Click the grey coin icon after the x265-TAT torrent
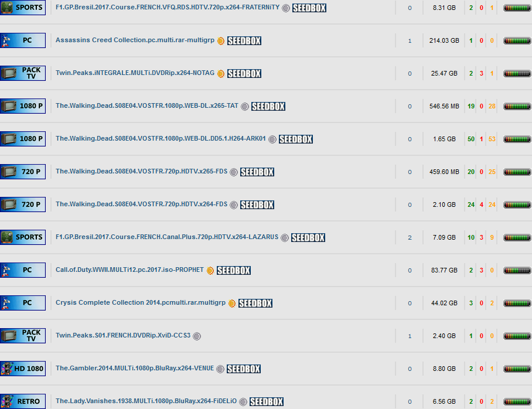Viewport: 532px width, 409px height. click(x=245, y=107)
